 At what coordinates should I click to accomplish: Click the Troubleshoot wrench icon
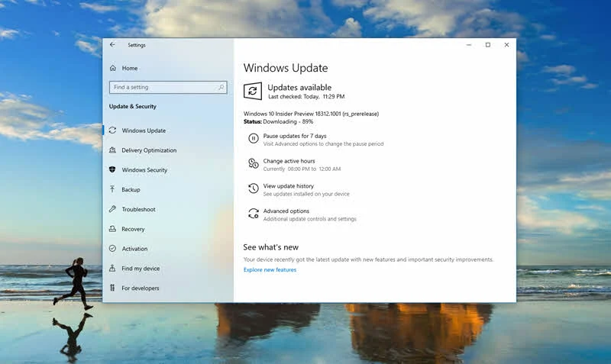[112, 209]
